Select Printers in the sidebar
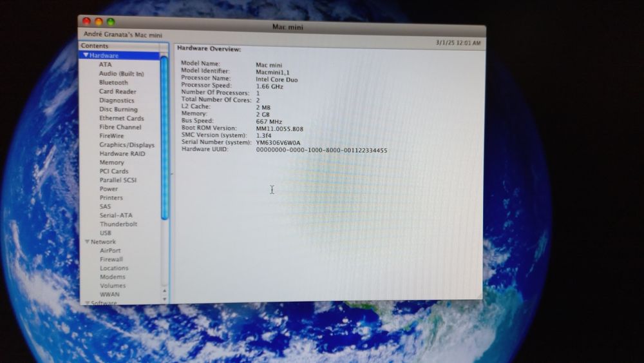The image size is (644, 363). (111, 198)
